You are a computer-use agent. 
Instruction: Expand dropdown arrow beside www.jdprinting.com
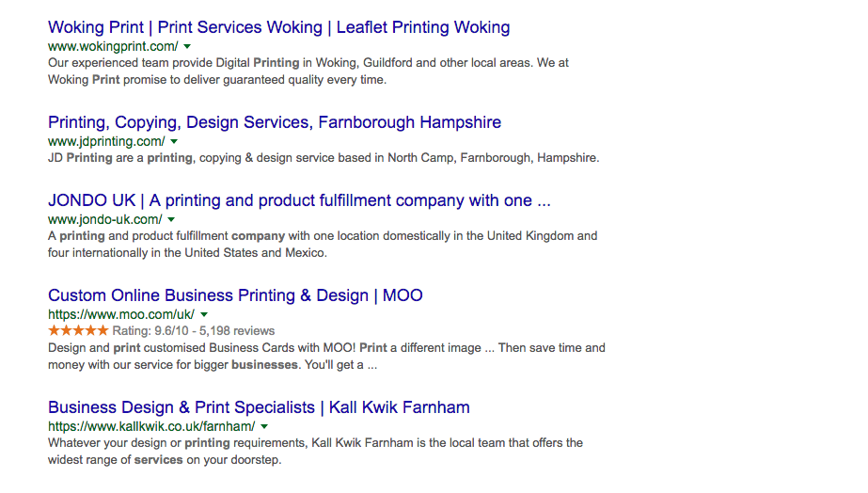coord(174,142)
